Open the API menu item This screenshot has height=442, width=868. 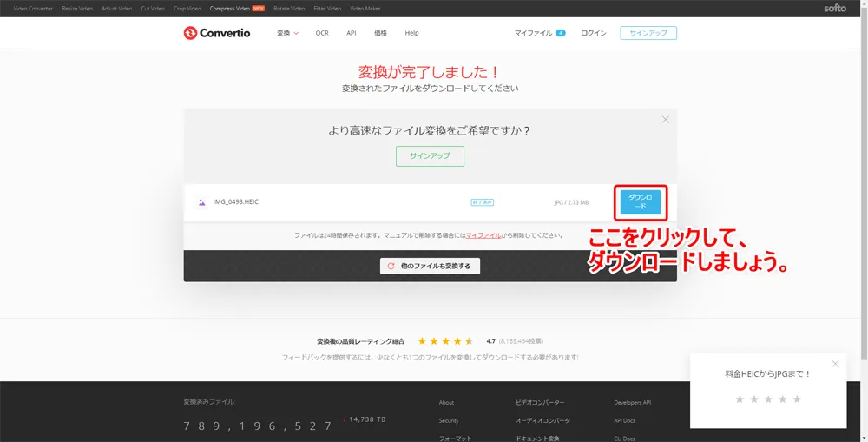(352, 33)
